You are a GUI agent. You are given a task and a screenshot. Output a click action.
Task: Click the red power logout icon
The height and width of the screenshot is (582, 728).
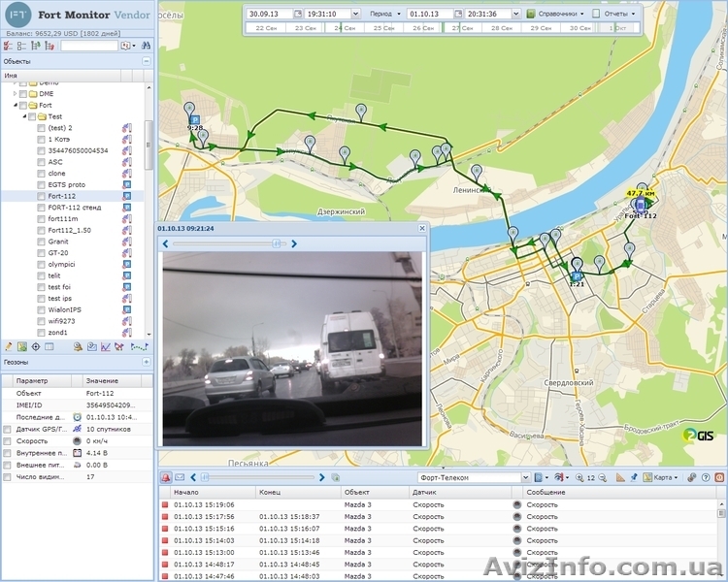pyautogui.click(x=719, y=477)
